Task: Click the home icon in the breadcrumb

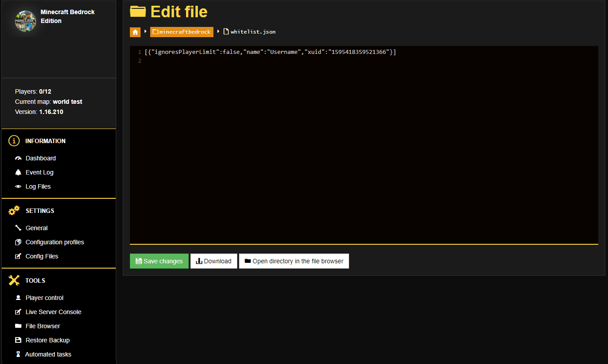Action: (135, 32)
